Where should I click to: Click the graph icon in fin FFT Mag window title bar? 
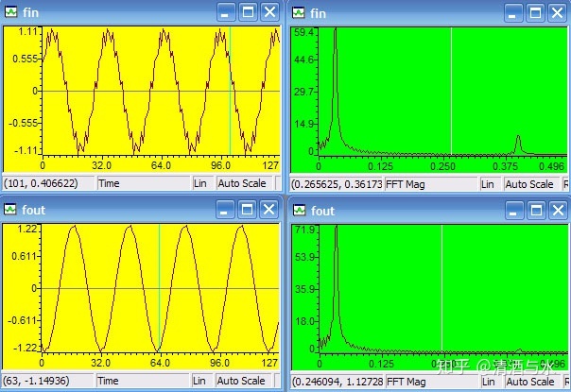(x=299, y=13)
